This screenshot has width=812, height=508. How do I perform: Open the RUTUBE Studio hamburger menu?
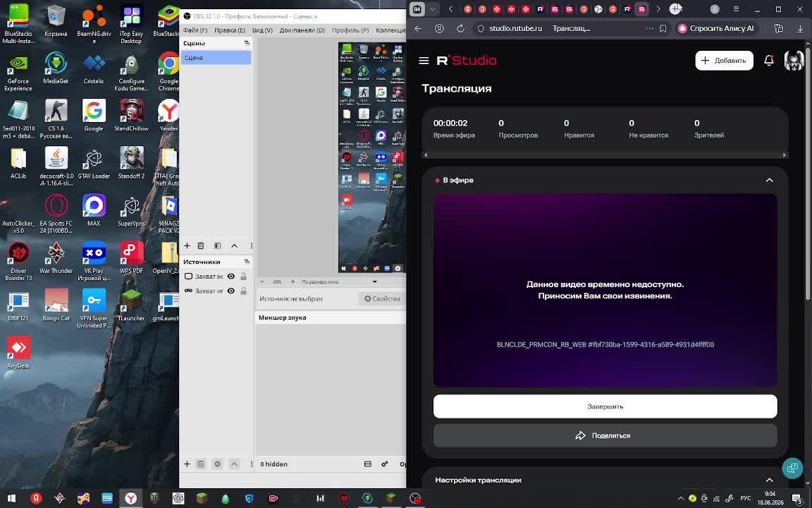tap(424, 61)
